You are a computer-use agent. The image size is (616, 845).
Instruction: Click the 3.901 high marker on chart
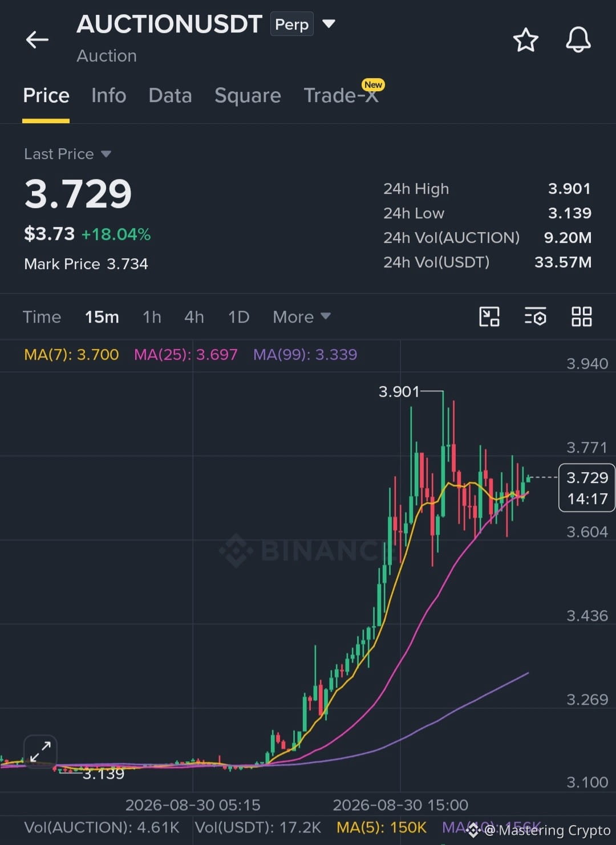coord(399,392)
